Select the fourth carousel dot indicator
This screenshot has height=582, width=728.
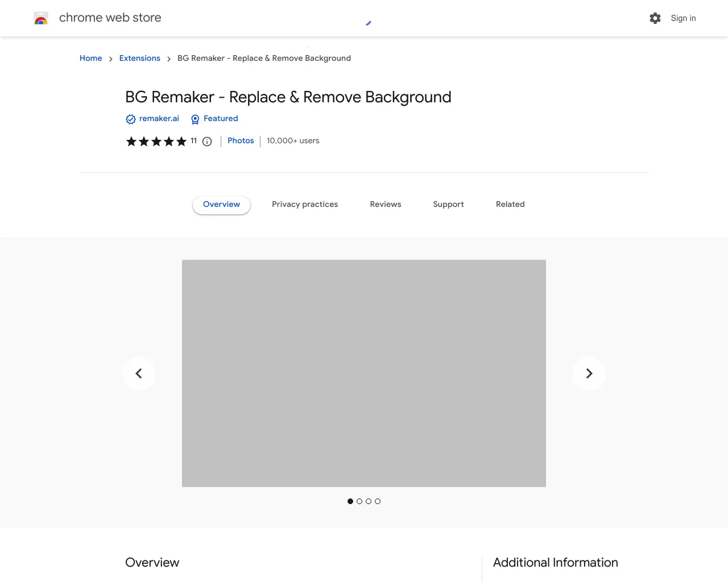coord(378,501)
